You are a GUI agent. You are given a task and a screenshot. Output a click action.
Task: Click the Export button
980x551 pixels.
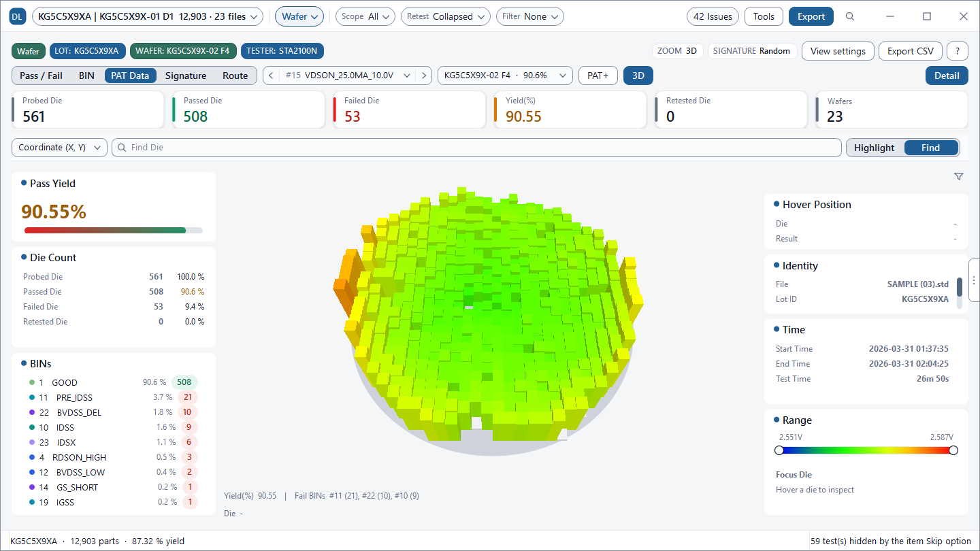click(x=811, y=16)
